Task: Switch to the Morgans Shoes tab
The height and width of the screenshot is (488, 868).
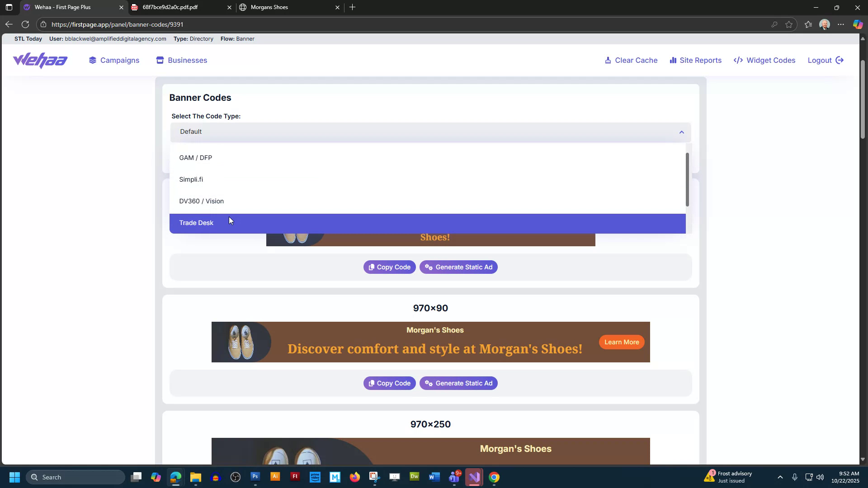Action: pyautogui.click(x=269, y=7)
